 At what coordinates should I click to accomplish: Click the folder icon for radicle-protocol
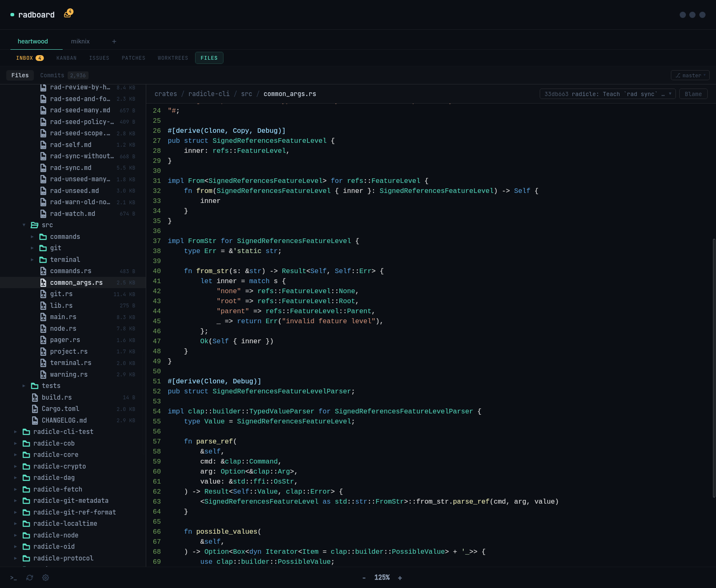point(26,558)
